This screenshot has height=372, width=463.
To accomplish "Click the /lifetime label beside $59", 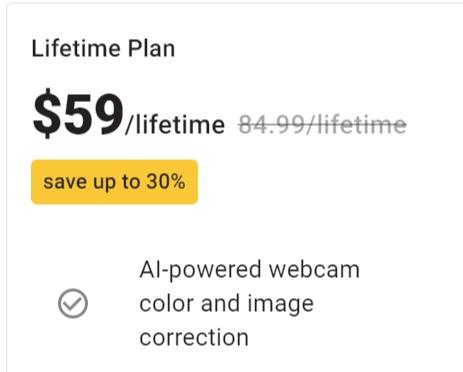I will (x=175, y=124).
